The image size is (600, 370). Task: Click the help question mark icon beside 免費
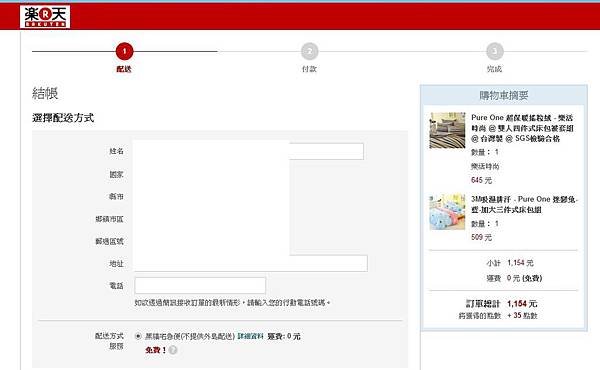(173, 350)
